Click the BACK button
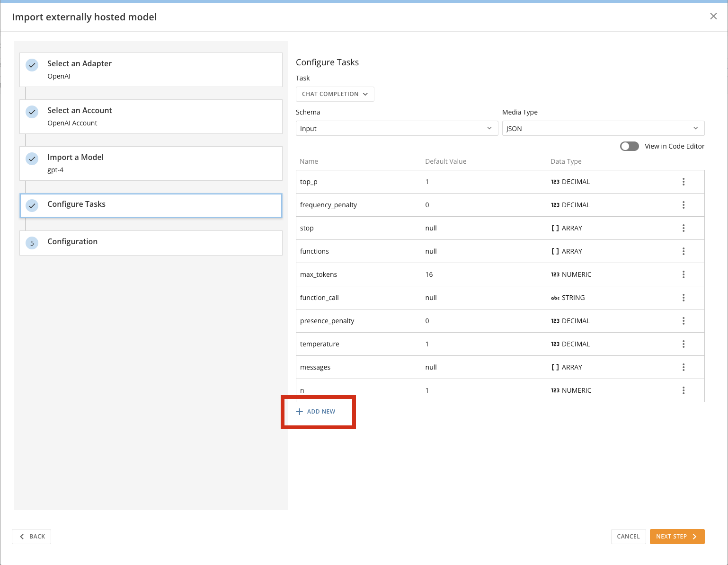The width and height of the screenshot is (728, 565). click(x=32, y=537)
